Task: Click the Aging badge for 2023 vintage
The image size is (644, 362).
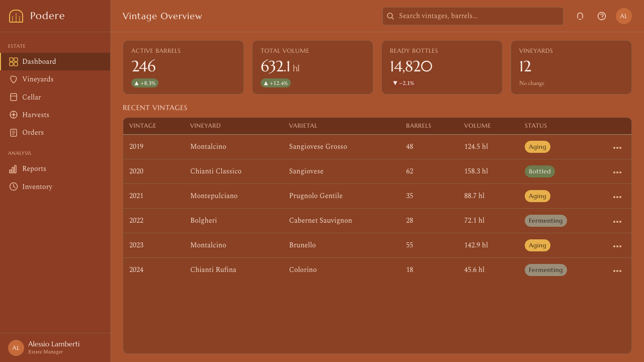Action: coord(537,245)
